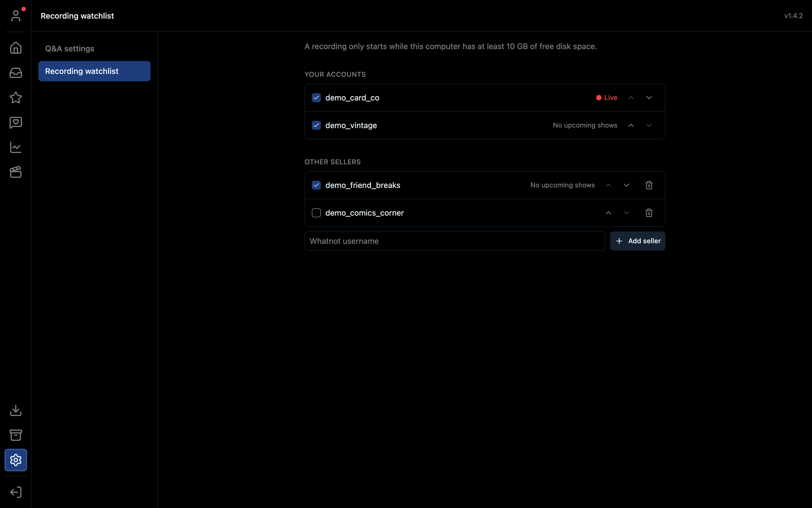Move demo_vintage up with chevron
812x508 pixels.
click(x=631, y=125)
